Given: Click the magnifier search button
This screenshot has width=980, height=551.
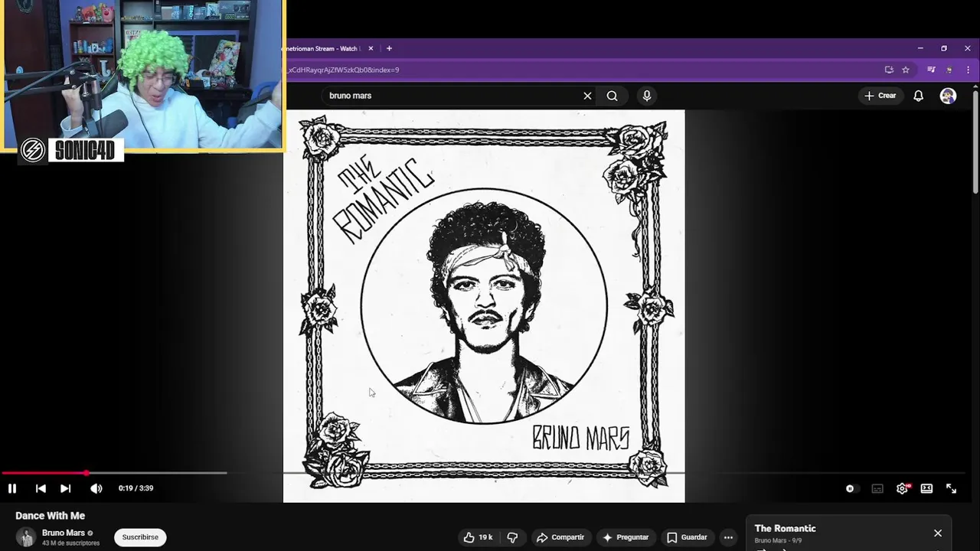Looking at the screenshot, I should tap(612, 96).
